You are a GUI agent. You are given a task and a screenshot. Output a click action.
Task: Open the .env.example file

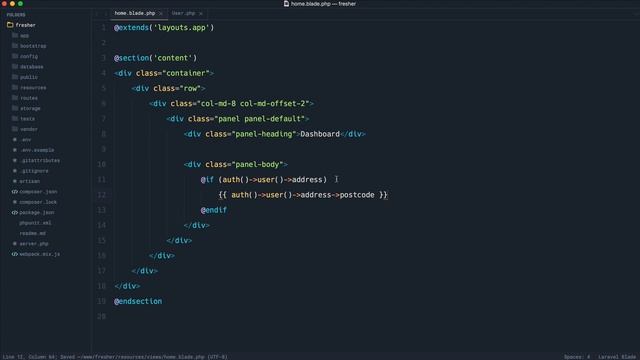pos(37,150)
